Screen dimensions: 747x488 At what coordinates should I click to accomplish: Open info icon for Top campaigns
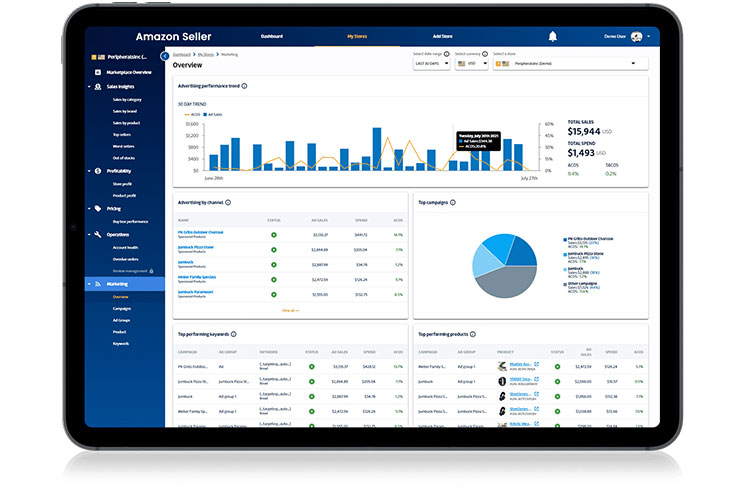tap(453, 203)
